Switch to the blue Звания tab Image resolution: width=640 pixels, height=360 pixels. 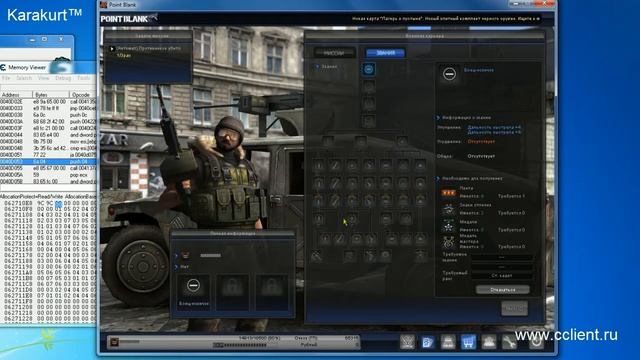pos(385,53)
